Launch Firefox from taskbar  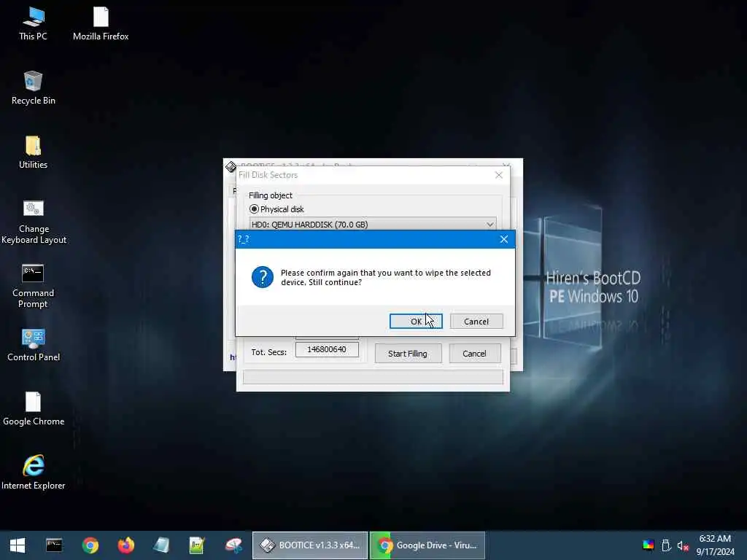(125, 545)
